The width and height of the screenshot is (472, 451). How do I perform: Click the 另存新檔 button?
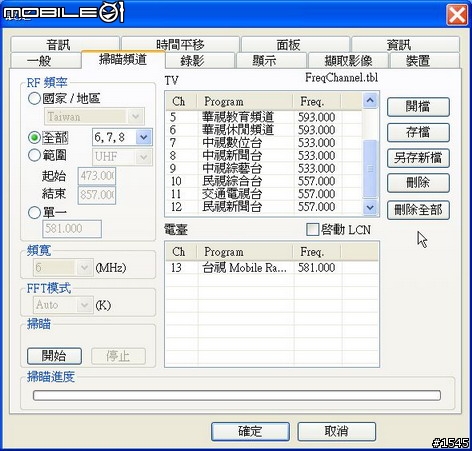click(x=418, y=158)
